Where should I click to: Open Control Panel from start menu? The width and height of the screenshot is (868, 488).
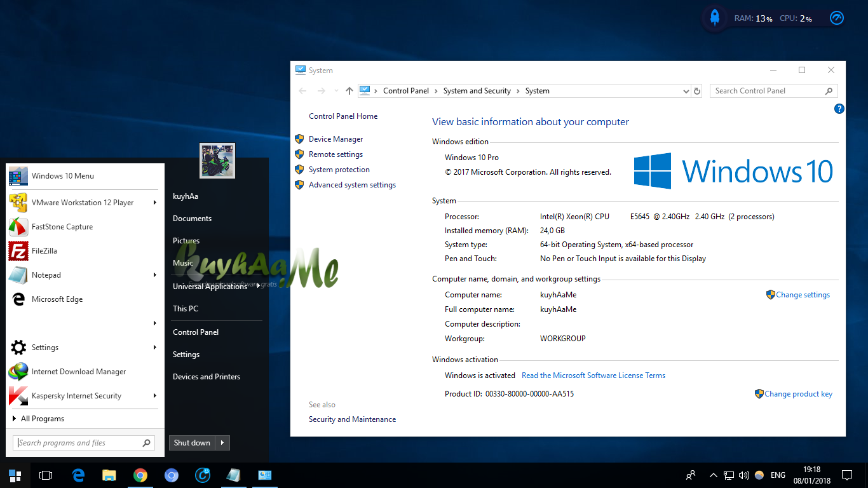coord(196,332)
